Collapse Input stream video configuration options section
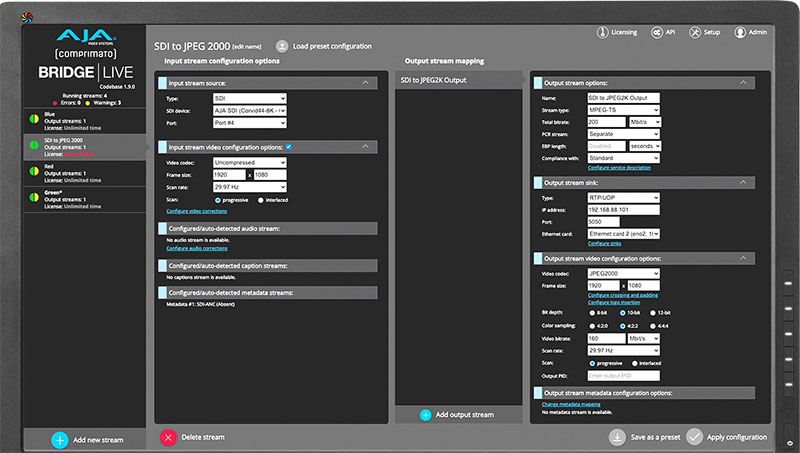The width and height of the screenshot is (800, 453). [365, 147]
